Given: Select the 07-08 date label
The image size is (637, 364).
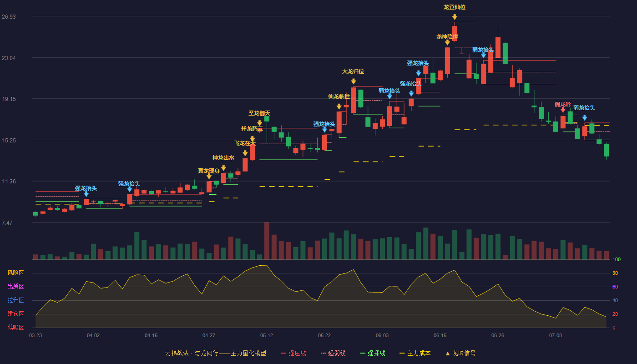Looking at the screenshot, I should (556, 335).
